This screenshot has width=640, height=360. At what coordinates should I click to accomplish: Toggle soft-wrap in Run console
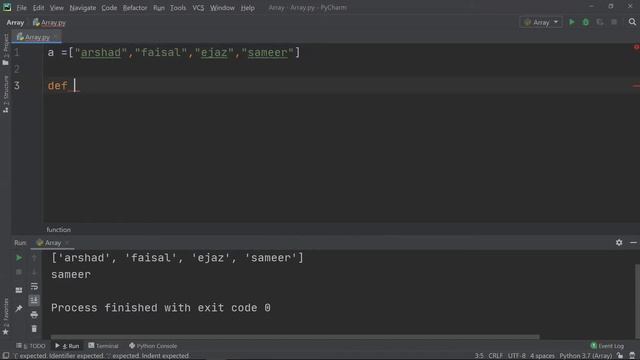[34, 286]
